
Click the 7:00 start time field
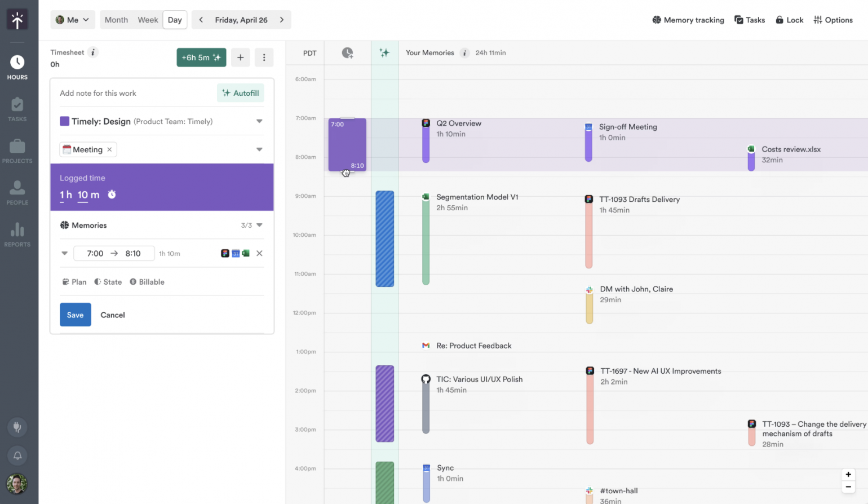pos(95,253)
